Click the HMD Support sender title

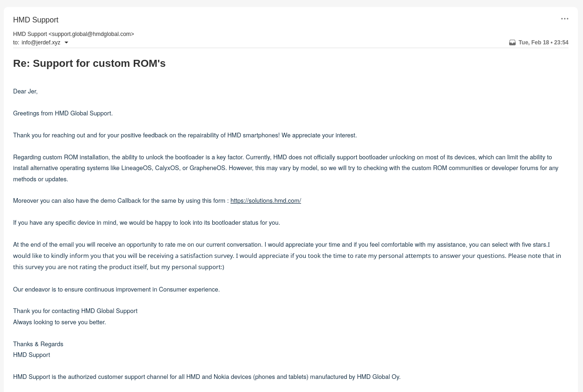36,20
